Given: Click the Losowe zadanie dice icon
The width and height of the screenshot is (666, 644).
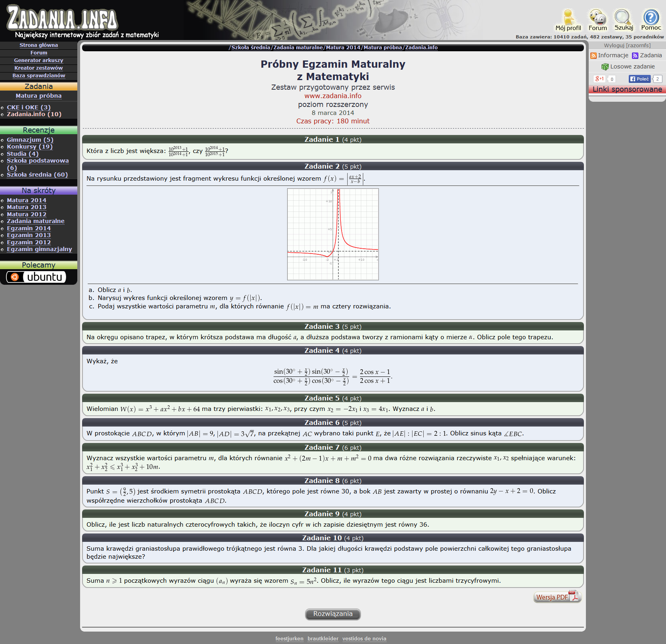Looking at the screenshot, I should coord(605,67).
